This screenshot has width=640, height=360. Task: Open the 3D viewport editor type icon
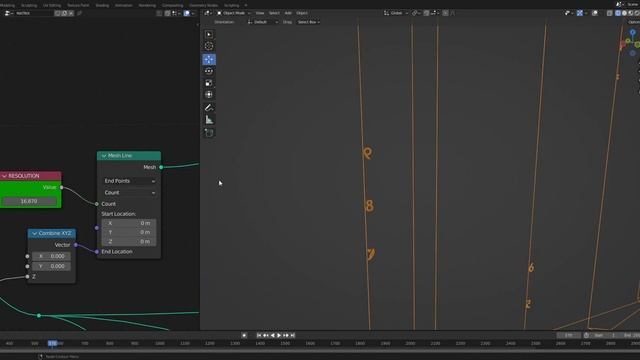point(208,13)
